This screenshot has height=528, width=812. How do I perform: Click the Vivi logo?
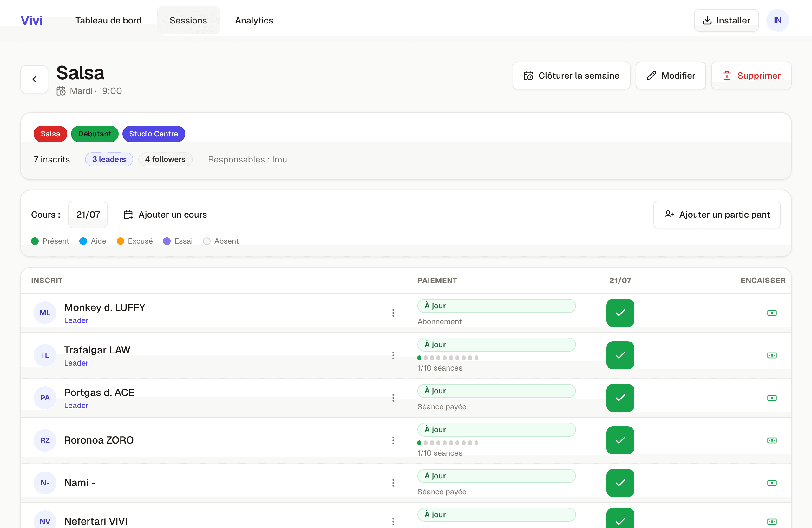click(31, 21)
